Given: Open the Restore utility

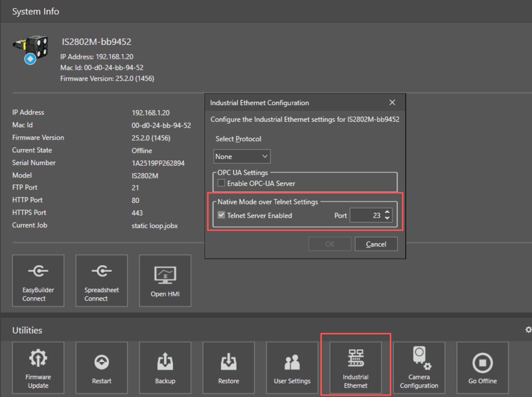Looking at the screenshot, I should pyautogui.click(x=228, y=367).
